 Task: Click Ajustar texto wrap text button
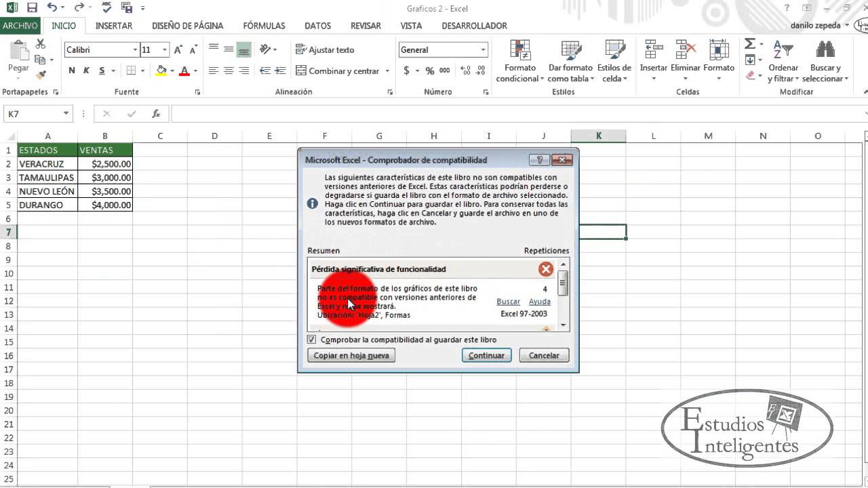[325, 49]
